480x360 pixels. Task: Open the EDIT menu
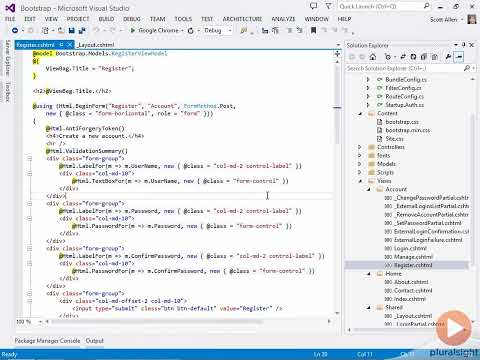pyautogui.click(x=30, y=19)
